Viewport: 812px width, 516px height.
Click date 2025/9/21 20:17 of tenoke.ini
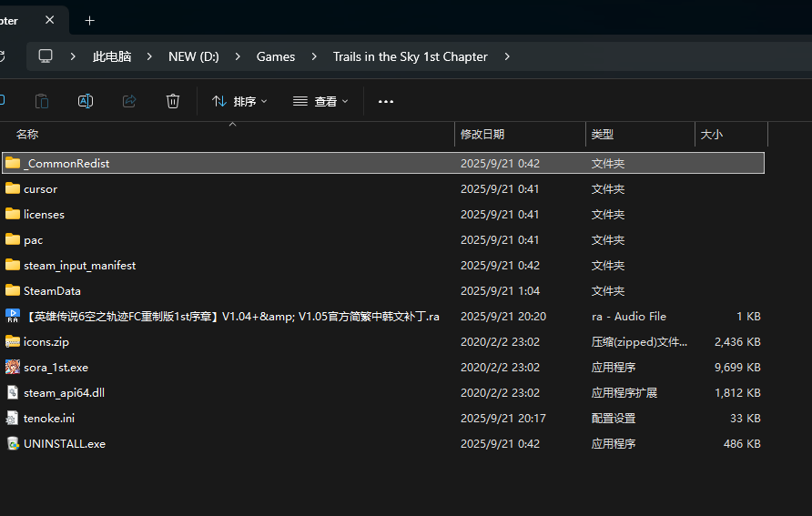tap(503, 419)
